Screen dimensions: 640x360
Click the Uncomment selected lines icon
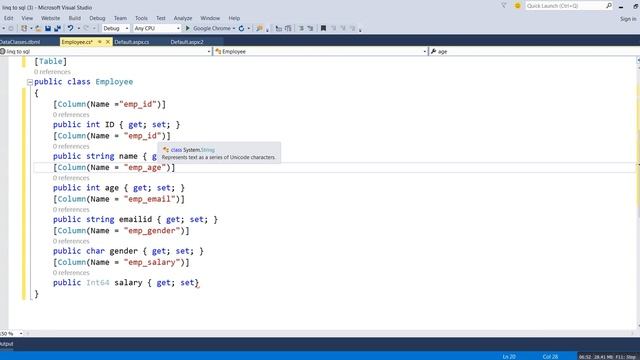click(x=288, y=28)
